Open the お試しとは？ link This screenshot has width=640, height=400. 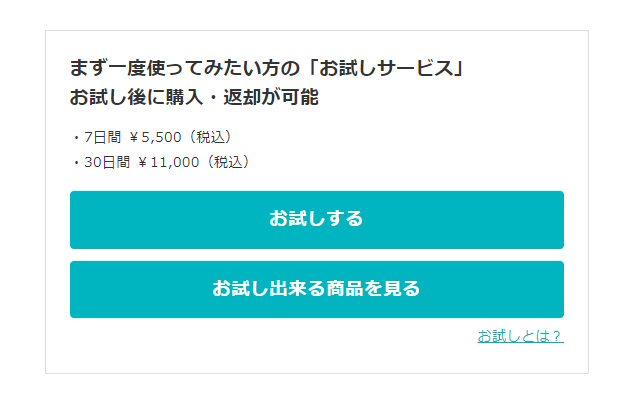tap(520, 336)
